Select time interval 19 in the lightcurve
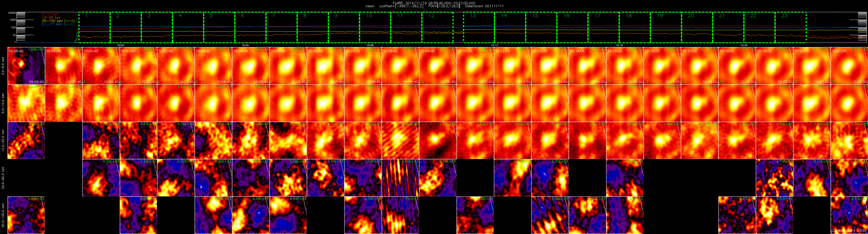This screenshot has width=868, height=234. (x=666, y=28)
